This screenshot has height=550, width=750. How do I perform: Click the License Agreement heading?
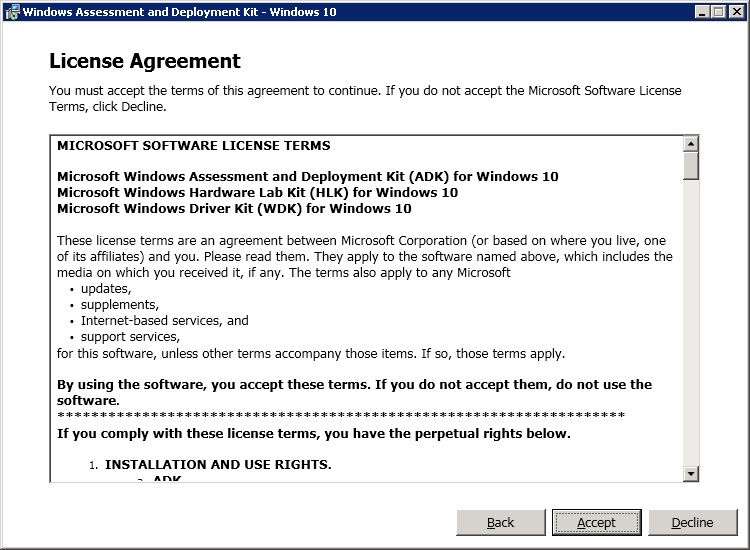pos(145,62)
